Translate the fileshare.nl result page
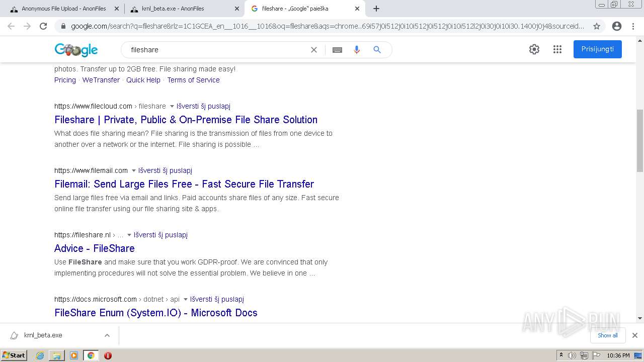The height and width of the screenshot is (362, 644). click(x=160, y=235)
